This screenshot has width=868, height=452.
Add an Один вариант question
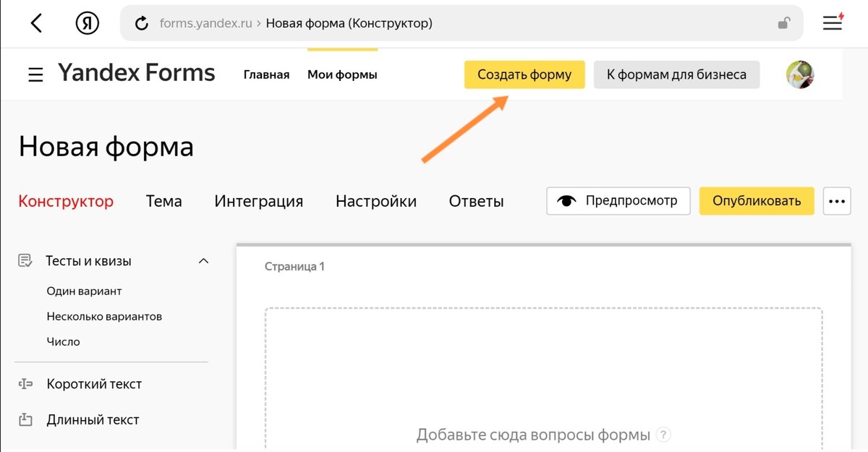pyautogui.click(x=84, y=291)
